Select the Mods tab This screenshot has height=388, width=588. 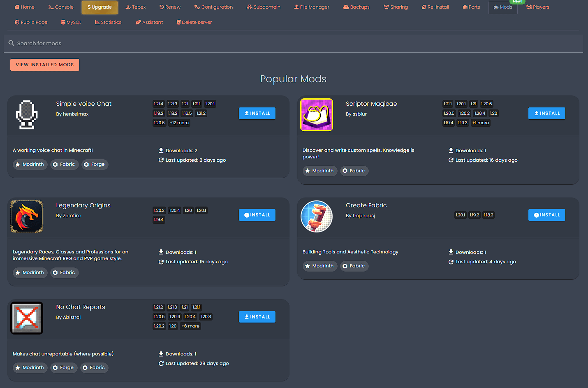pyautogui.click(x=503, y=7)
